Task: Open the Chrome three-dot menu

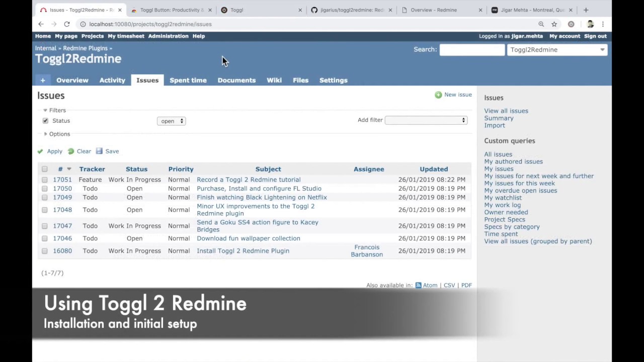Action: (603, 24)
